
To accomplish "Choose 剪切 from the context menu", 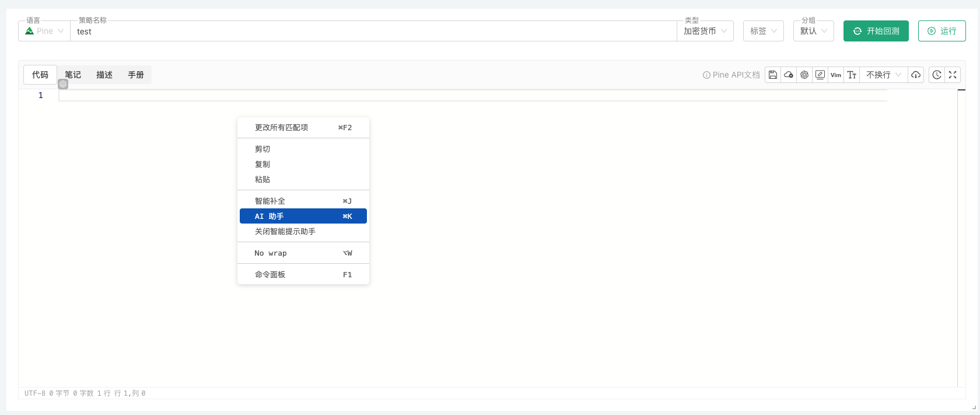I will (x=303, y=149).
